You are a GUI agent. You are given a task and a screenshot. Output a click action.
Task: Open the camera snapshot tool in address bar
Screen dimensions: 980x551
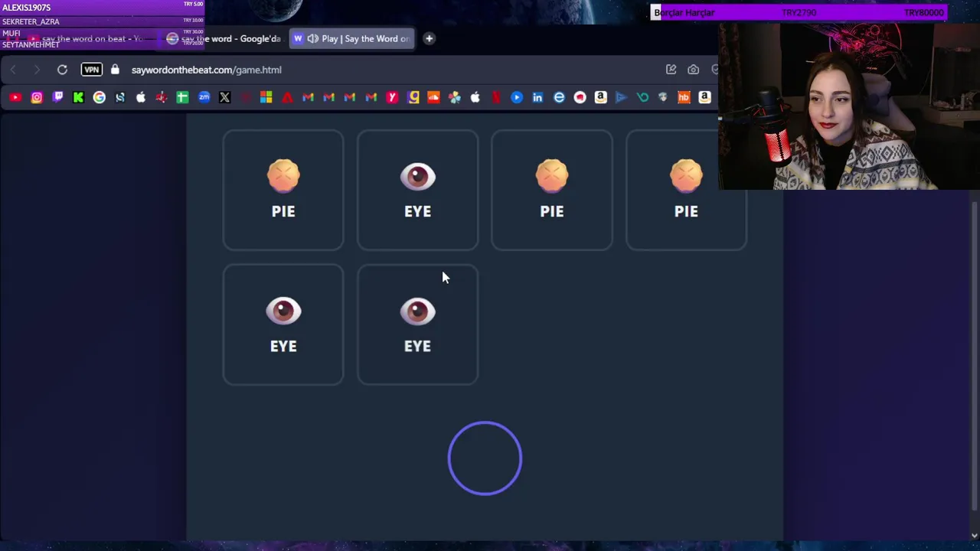pos(693,70)
